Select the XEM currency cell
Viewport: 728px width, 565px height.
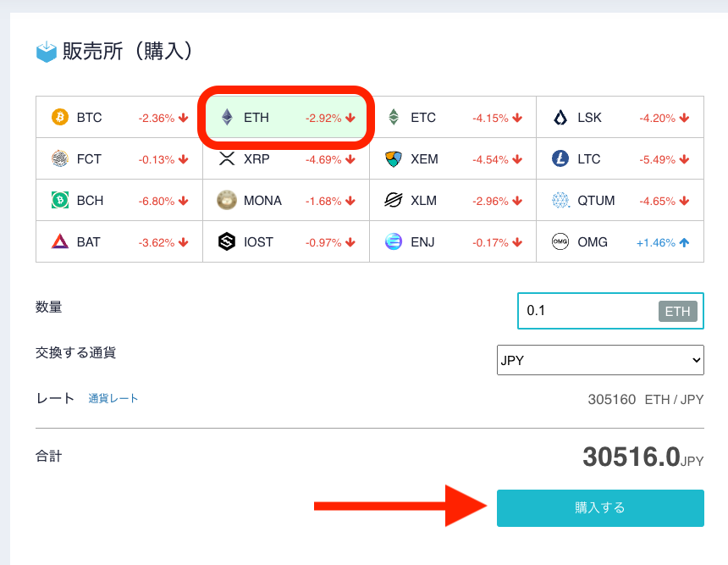click(453, 159)
